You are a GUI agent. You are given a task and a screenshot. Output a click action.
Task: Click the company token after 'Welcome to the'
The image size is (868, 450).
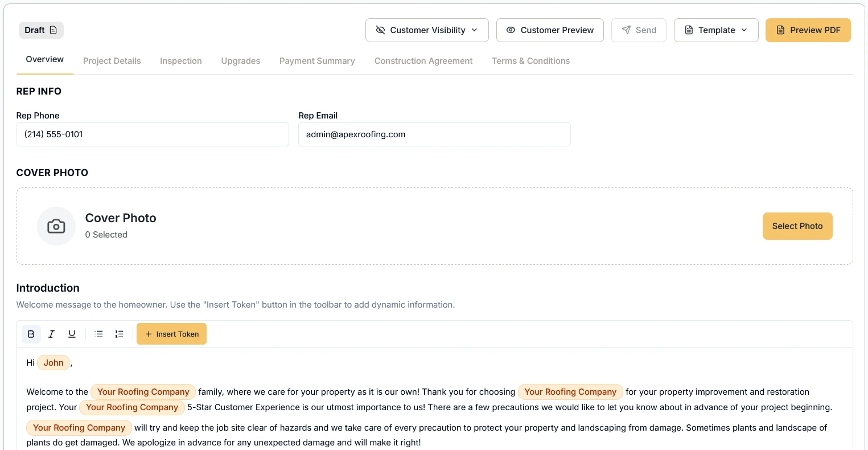(x=143, y=392)
